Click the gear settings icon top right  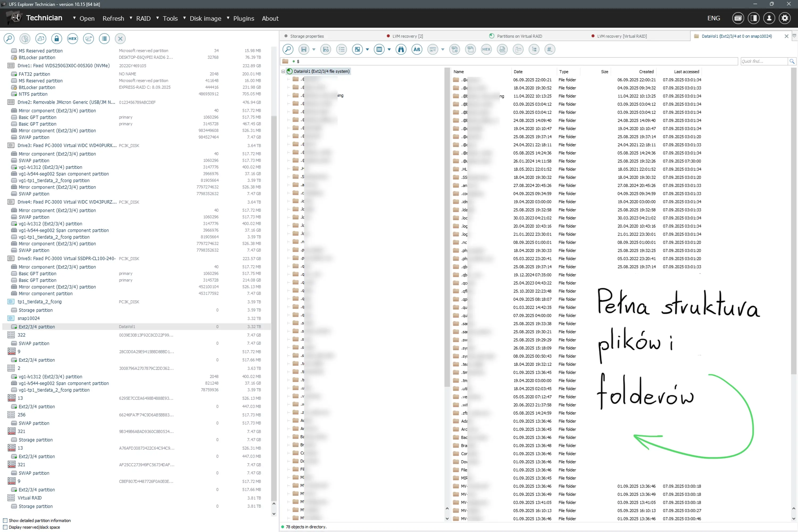tap(784, 18)
